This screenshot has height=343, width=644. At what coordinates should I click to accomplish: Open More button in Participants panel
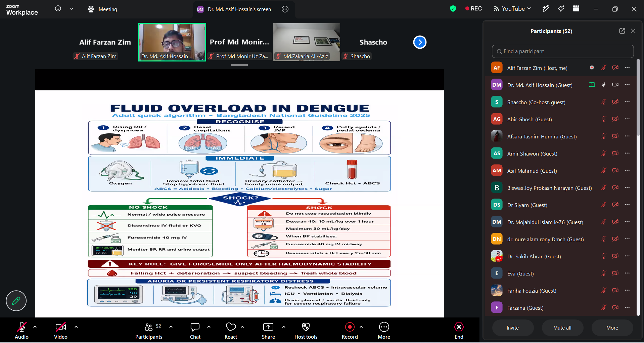pyautogui.click(x=612, y=328)
